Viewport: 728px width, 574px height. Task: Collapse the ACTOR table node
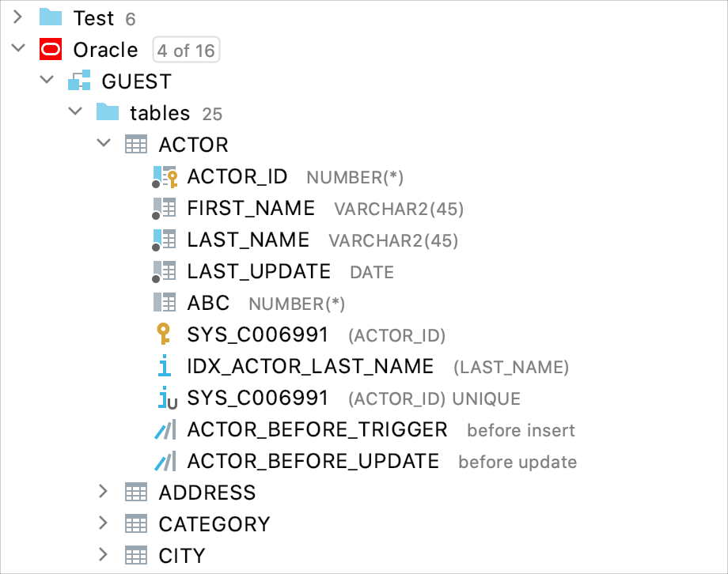pyautogui.click(x=103, y=144)
